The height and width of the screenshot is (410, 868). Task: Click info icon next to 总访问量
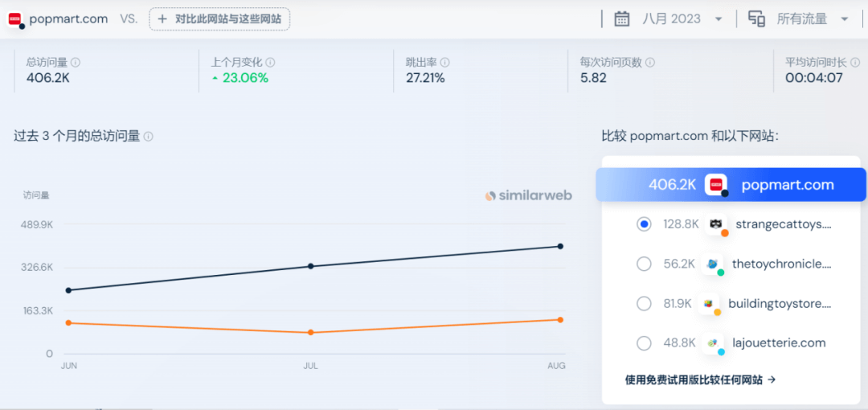(76, 63)
